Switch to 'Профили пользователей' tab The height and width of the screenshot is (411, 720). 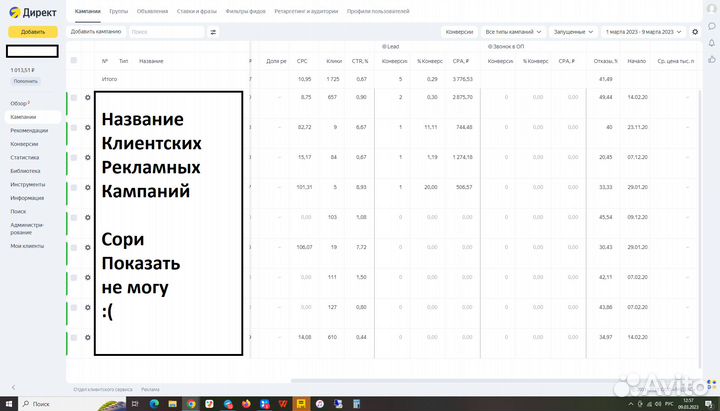click(x=378, y=11)
